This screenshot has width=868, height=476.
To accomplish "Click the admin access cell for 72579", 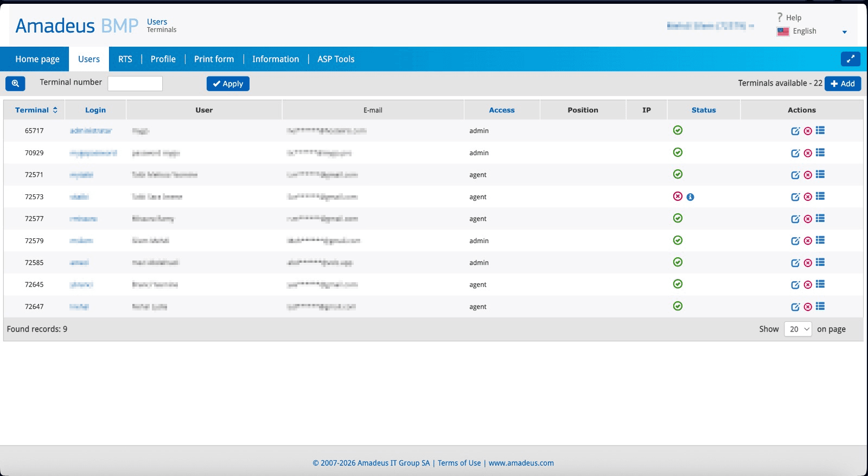I will (x=479, y=241).
